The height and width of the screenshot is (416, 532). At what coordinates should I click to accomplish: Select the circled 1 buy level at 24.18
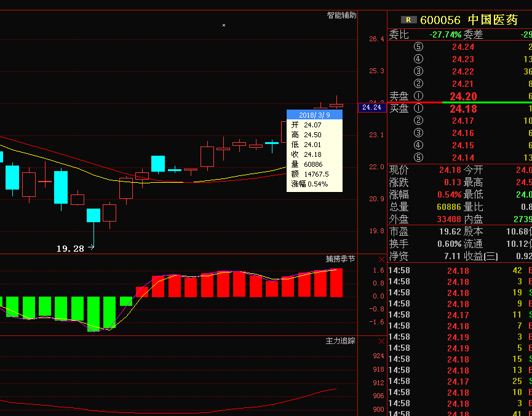(x=419, y=109)
